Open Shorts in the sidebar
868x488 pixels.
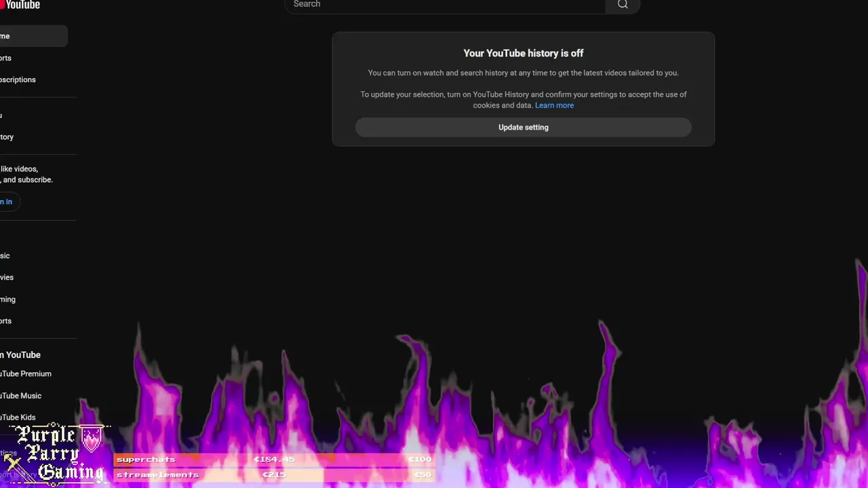click(33, 58)
